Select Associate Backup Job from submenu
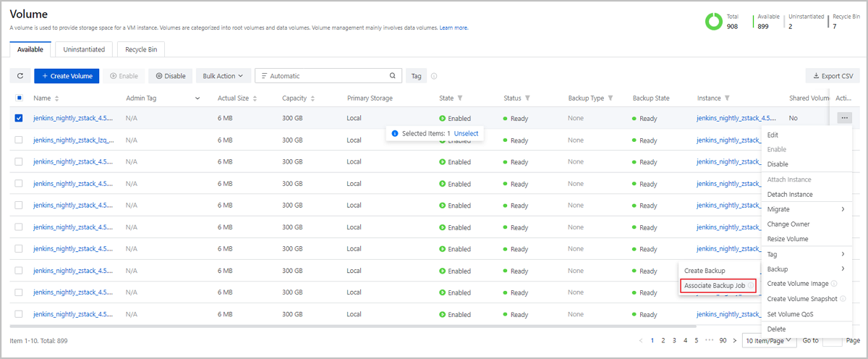 [x=715, y=286]
